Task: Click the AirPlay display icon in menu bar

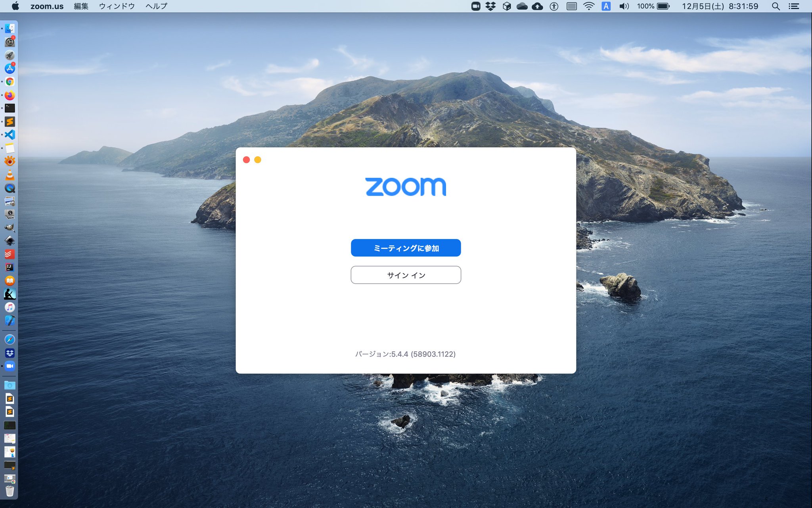Action: [x=571, y=6]
